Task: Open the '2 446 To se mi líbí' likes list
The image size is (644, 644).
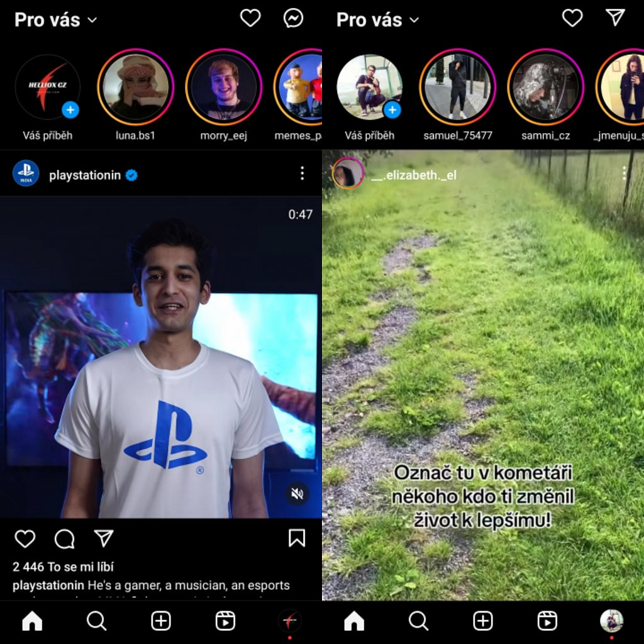Action: coord(63,567)
